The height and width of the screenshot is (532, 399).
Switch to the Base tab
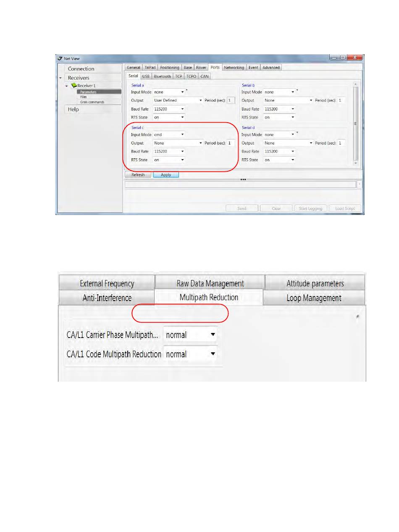pos(188,68)
